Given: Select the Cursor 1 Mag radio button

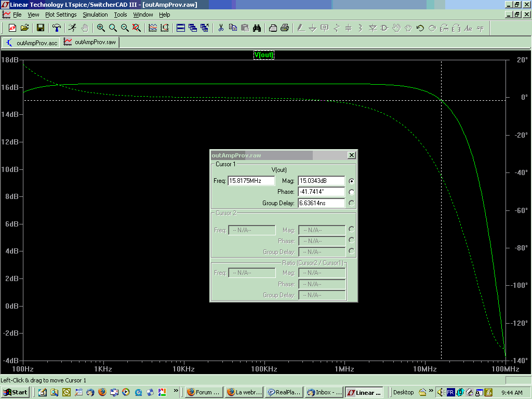Looking at the screenshot, I should (x=352, y=181).
